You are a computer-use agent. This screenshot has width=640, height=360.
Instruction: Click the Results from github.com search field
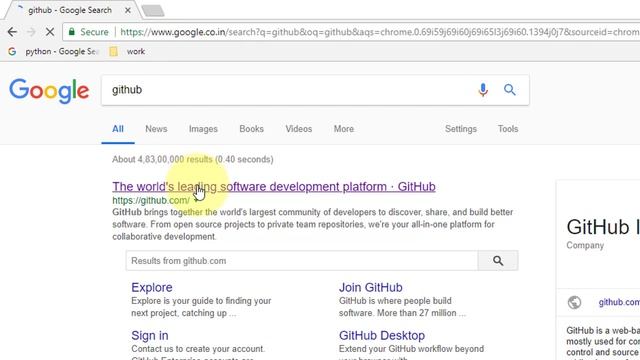pos(302,261)
